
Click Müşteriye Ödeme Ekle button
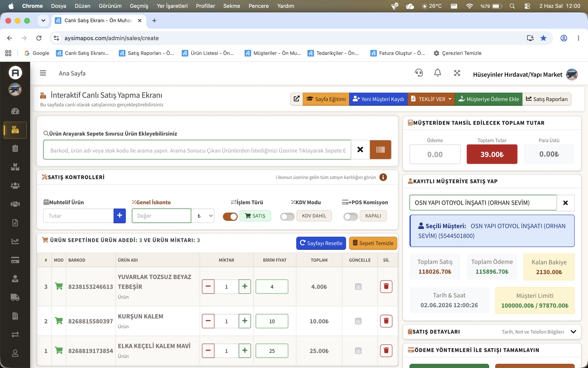pyautogui.click(x=488, y=99)
